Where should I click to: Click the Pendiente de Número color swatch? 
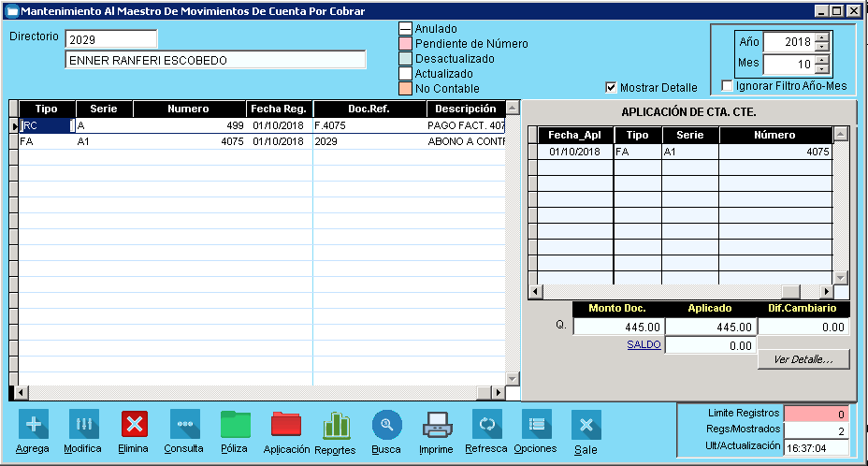pos(406,44)
